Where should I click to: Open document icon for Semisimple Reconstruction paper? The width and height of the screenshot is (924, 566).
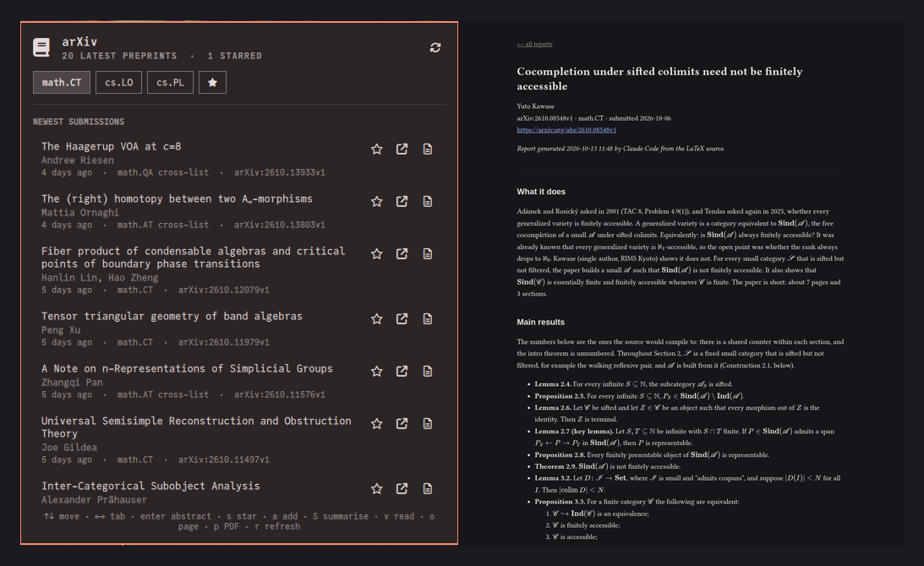pyautogui.click(x=428, y=423)
